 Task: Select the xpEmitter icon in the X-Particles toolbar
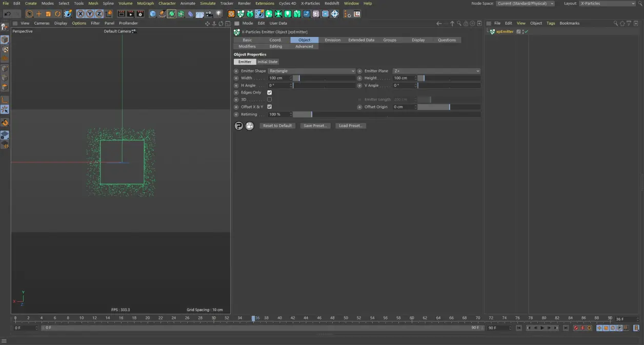click(241, 14)
